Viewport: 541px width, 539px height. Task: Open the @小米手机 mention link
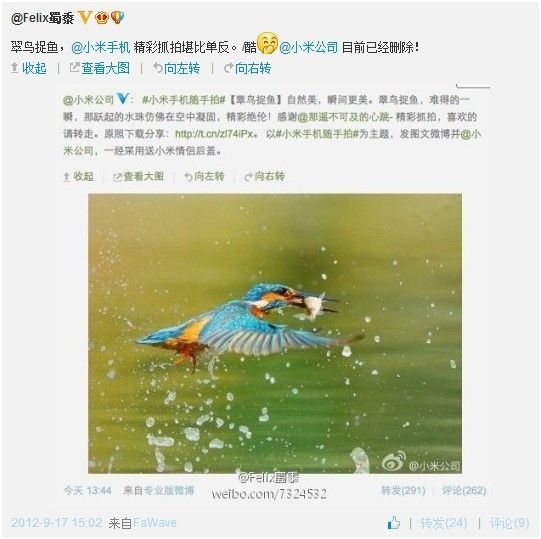[x=101, y=47]
